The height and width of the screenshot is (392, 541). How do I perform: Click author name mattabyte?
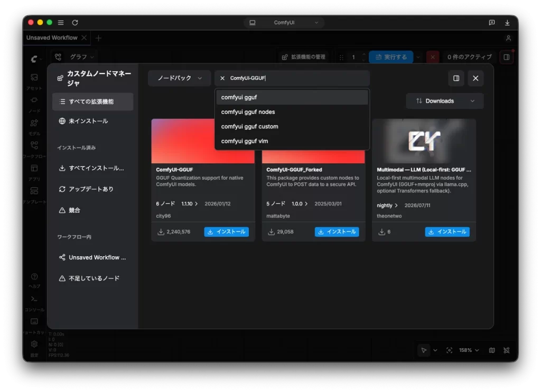pyautogui.click(x=278, y=216)
